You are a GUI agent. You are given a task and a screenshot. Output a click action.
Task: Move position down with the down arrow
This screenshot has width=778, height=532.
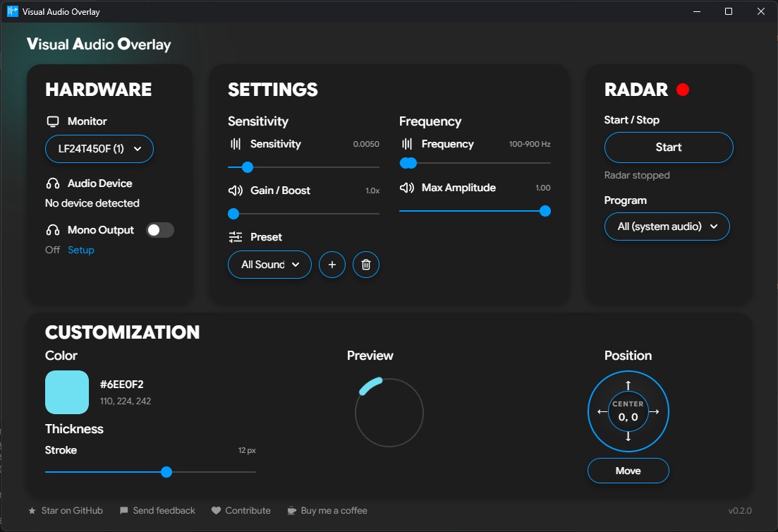click(628, 436)
